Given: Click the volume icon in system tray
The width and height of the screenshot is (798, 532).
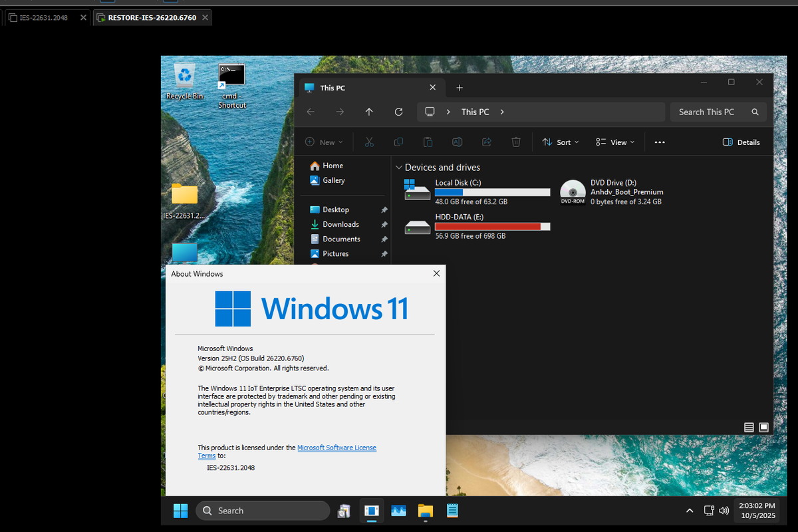Looking at the screenshot, I should click(724, 511).
